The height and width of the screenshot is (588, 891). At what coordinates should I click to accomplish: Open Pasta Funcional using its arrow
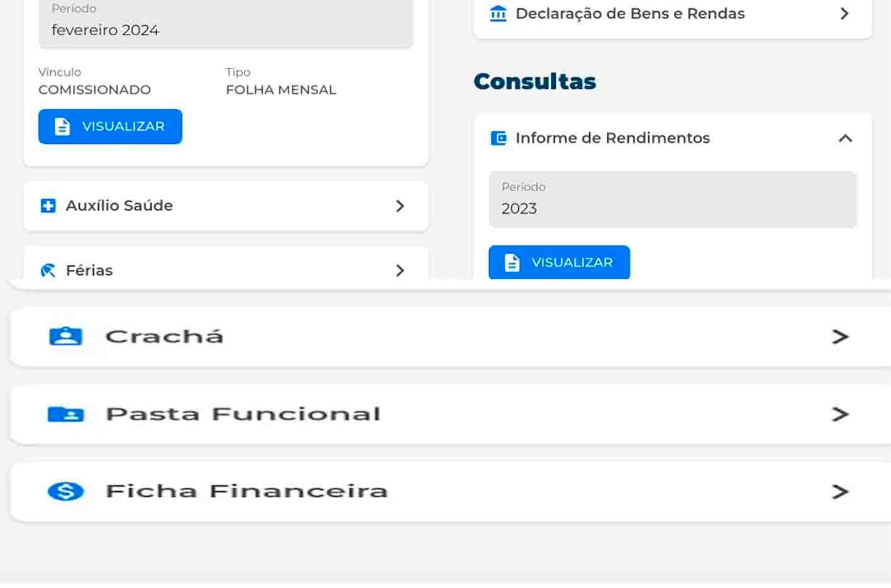840,414
